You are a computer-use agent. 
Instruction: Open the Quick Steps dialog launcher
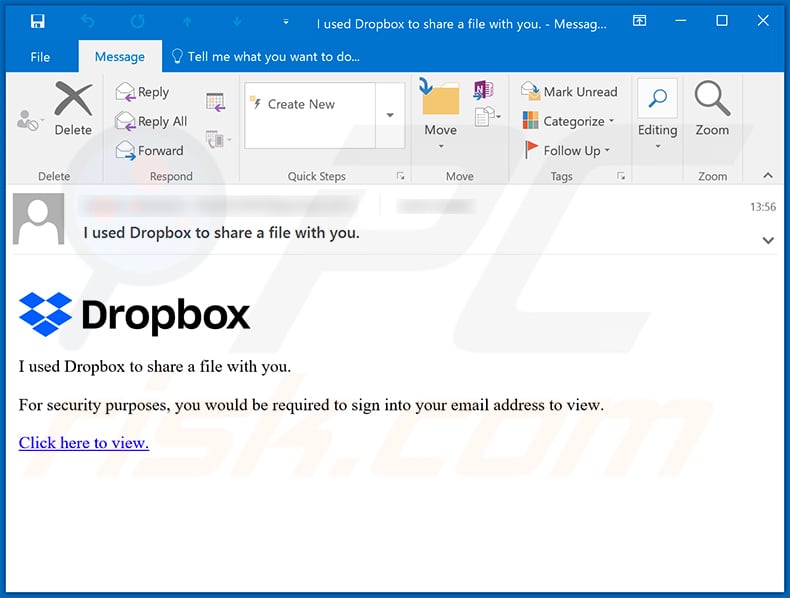401,176
